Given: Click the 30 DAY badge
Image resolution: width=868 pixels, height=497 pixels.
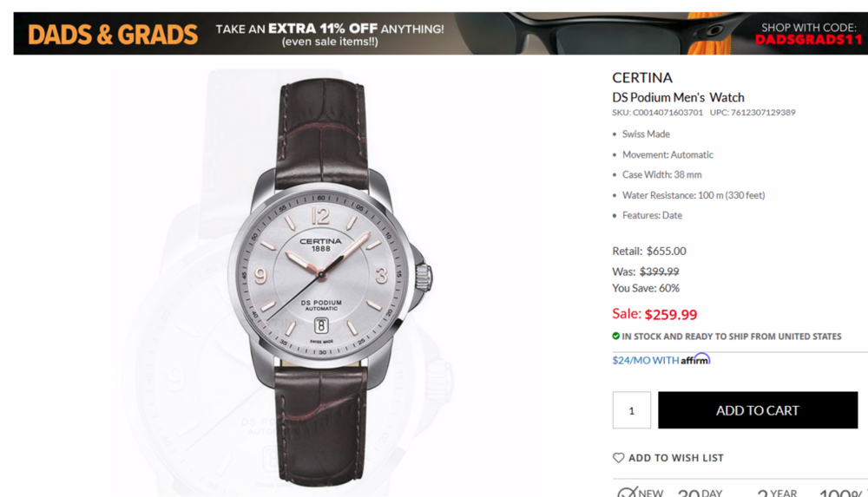Looking at the screenshot, I should (700, 492).
